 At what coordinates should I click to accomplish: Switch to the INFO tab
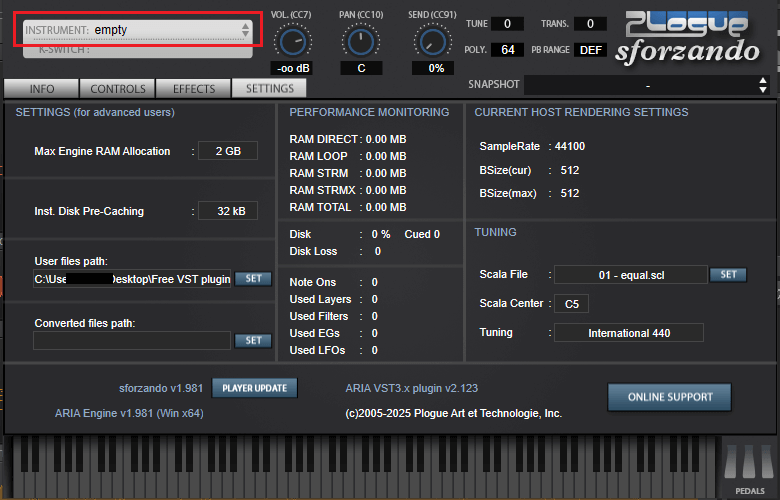(41, 89)
